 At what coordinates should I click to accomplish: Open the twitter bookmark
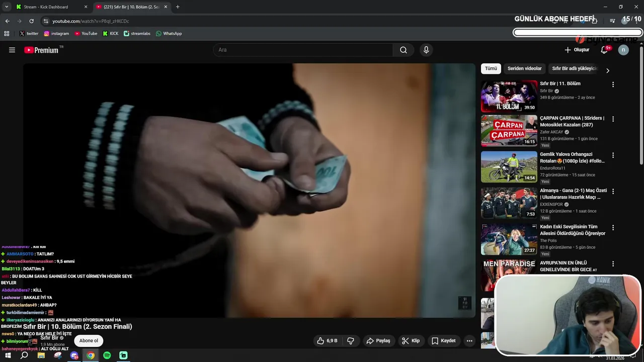(29, 33)
